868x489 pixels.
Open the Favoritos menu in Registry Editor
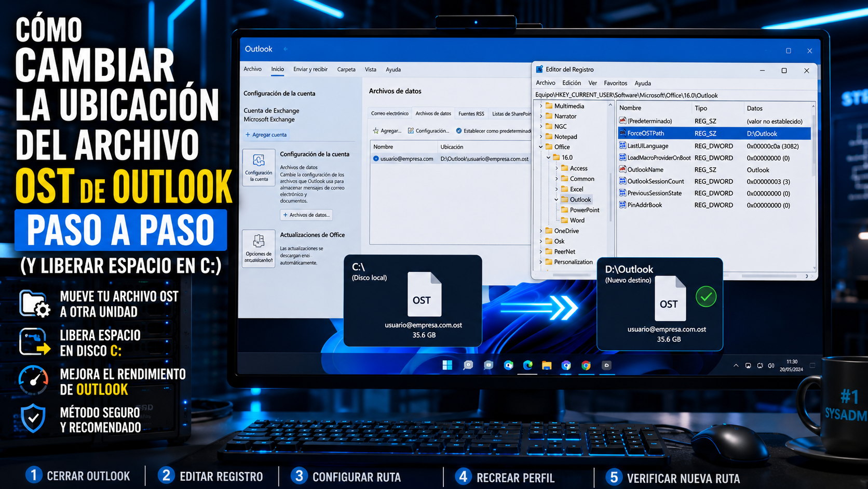[616, 83]
